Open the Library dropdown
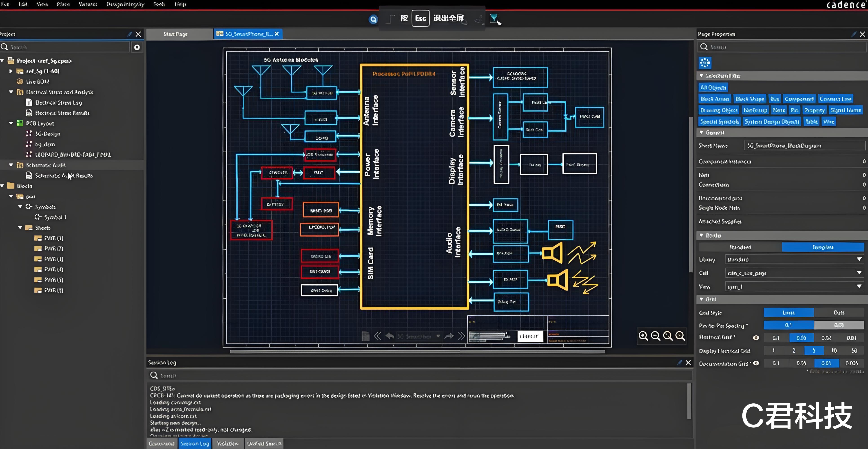 tap(859, 259)
